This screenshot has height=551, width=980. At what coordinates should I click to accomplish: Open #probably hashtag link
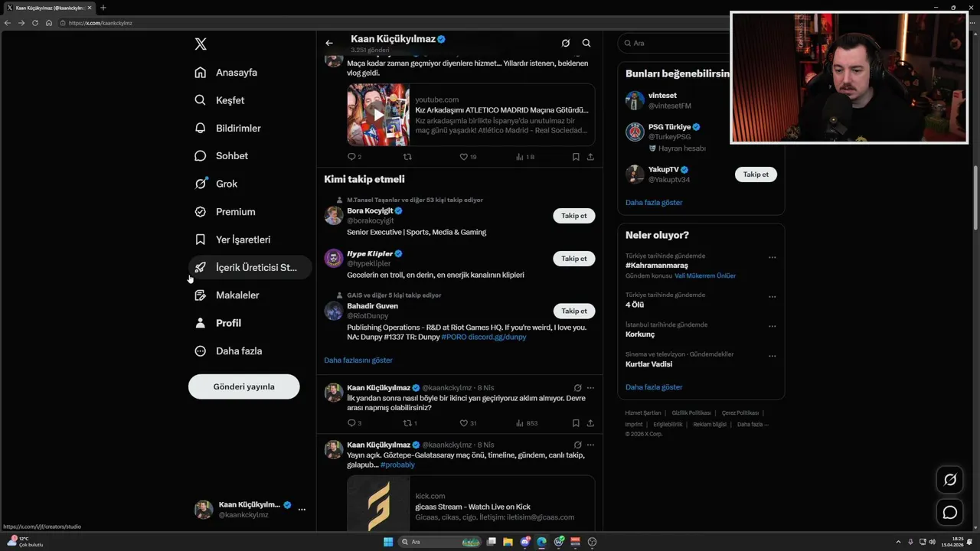(x=397, y=465)
